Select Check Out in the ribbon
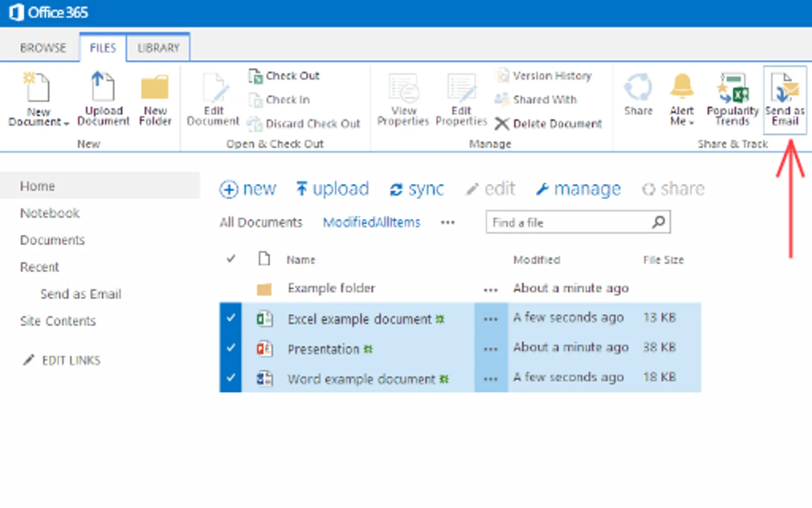Viewport: 812px width, 508px height. pos(284,76)
